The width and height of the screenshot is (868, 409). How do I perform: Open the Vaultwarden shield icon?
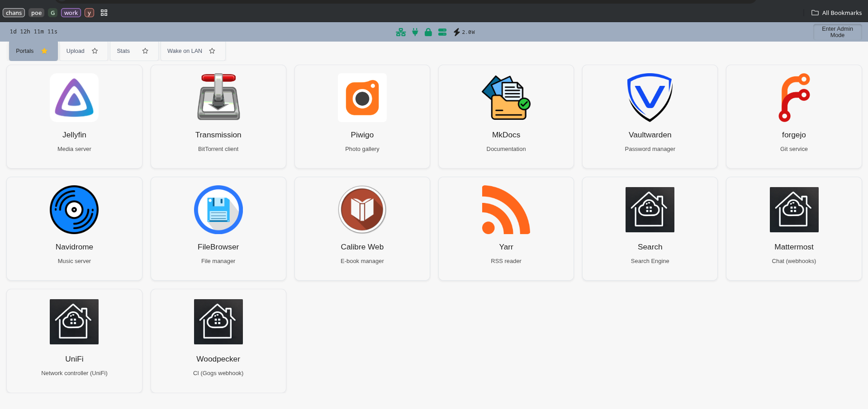click(650, 98)
